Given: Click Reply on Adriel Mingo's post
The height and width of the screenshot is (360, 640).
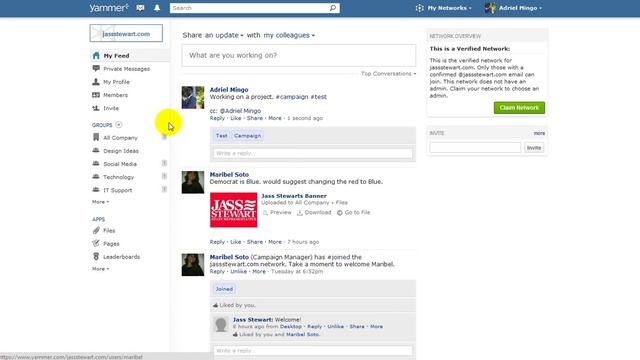Looking at the screenshot, I should (x=217, y=118).
